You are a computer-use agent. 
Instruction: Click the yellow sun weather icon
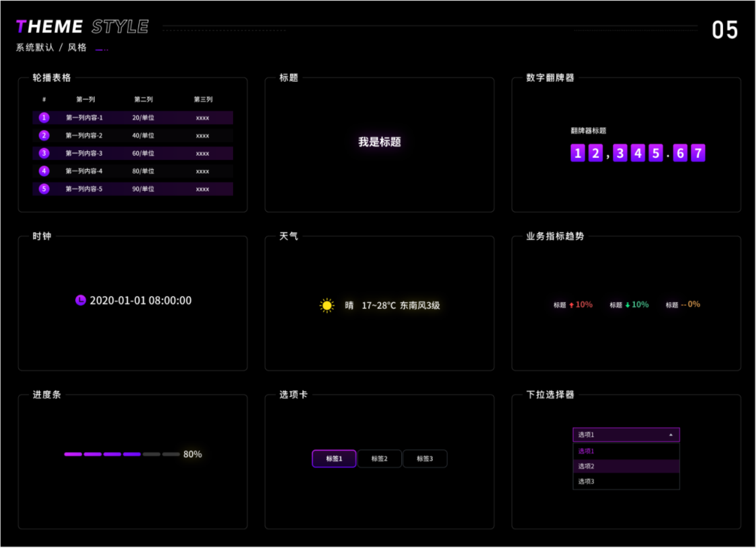pos(327,306)
